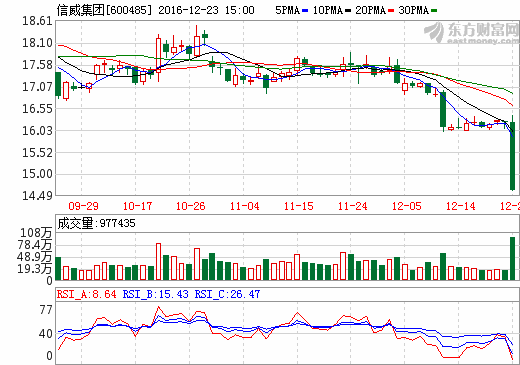Click the RSI_C:26.47 indicator label
520x365 pixels.
click(227, 294)
